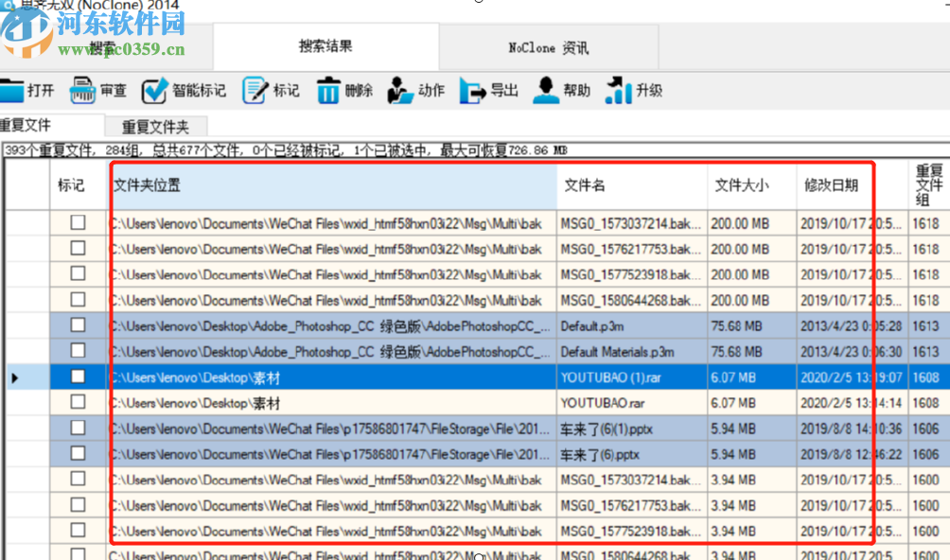Click the 文件名 column header
Image resolution: width=950 pixels, height=560 pixels.
tap(585, 185)
